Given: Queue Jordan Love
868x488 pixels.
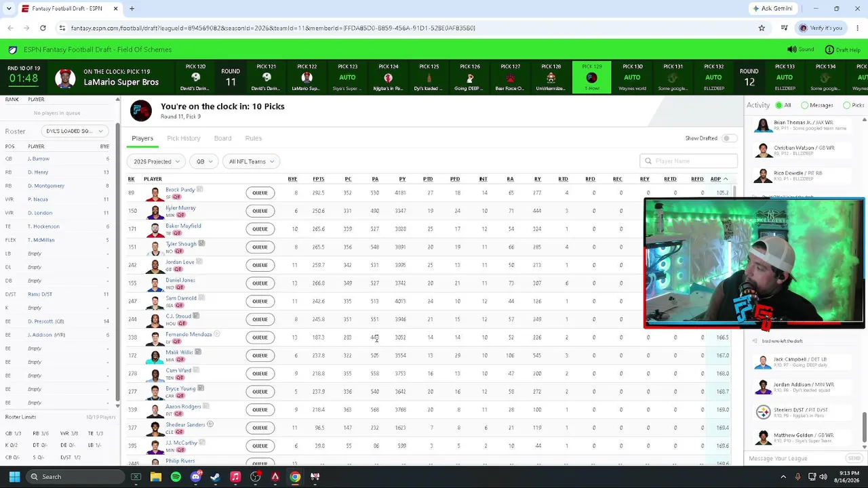Looking at the screenshot, I should pos(260,265).
